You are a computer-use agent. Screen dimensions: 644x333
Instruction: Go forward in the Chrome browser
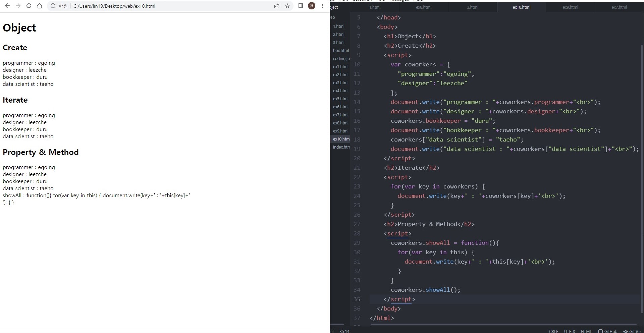(18, 6)
